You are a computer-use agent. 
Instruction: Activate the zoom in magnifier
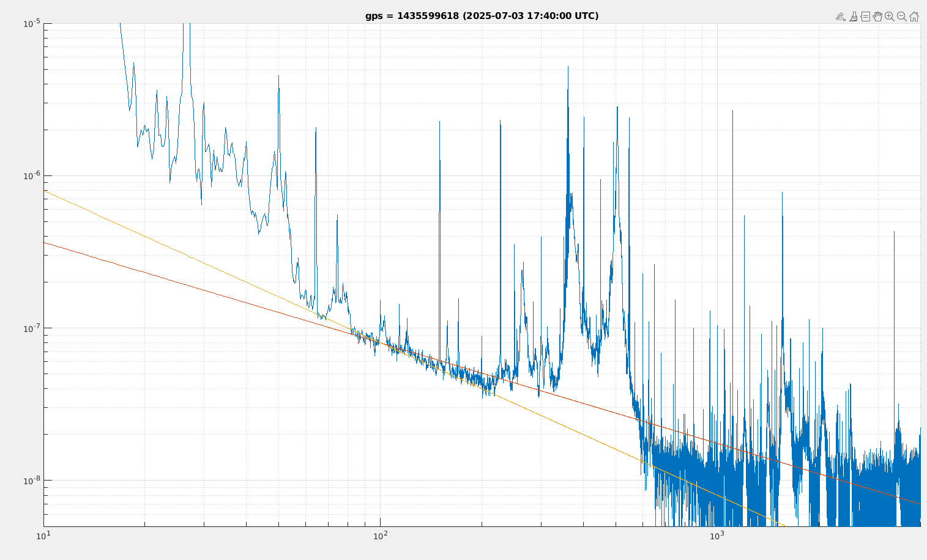[890, 17]
